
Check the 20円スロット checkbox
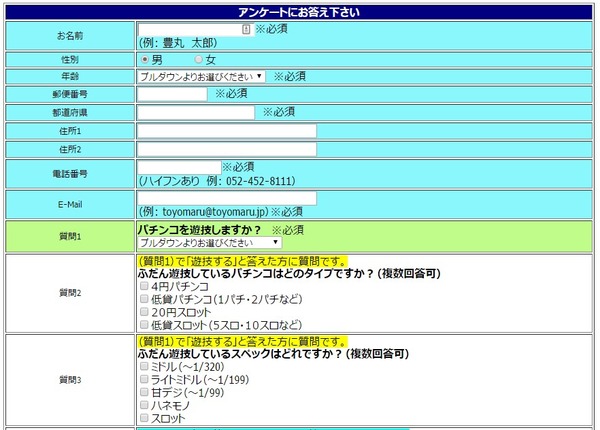click(144, 311)
